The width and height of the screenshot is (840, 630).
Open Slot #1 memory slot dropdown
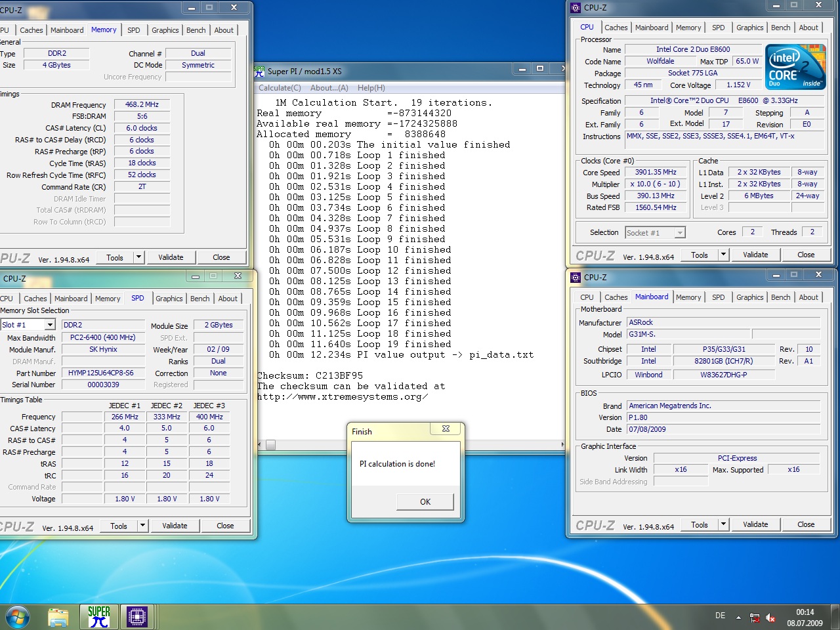(x=50, y=325)
